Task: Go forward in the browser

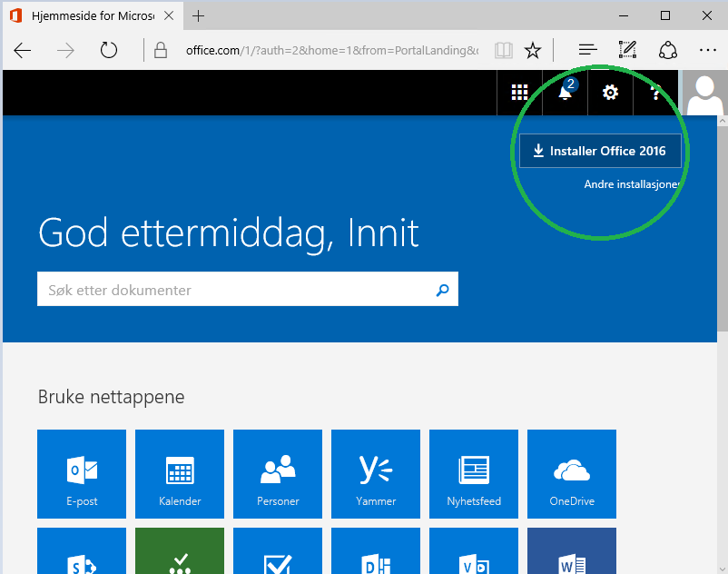Action: pyautogui.click(x=65, y=50)
